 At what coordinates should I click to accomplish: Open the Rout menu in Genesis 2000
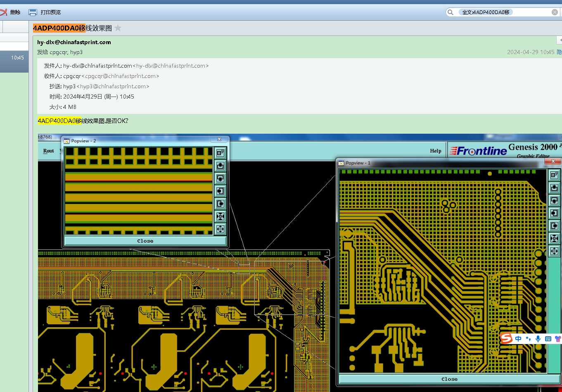pyautogui.click(x=49, y=151)
